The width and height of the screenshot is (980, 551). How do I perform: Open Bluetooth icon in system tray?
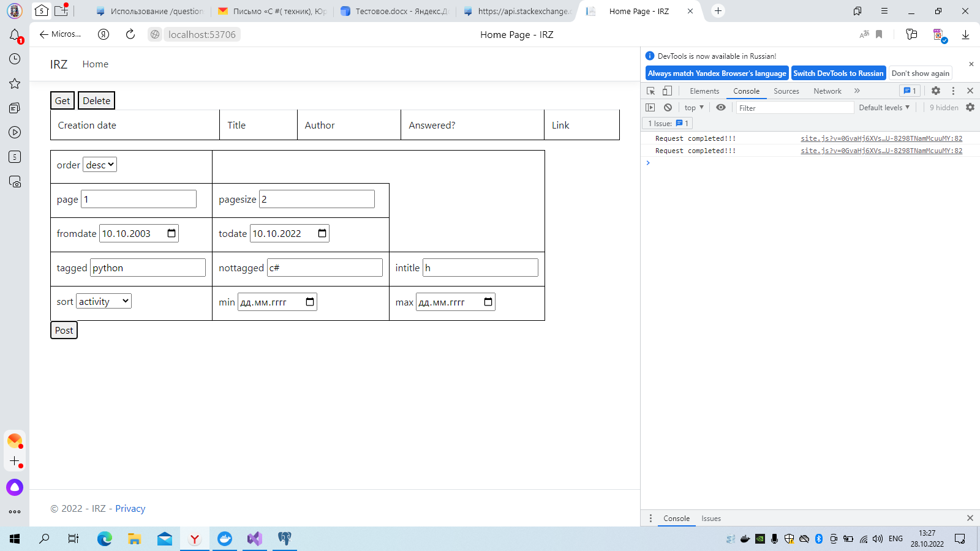(818, 539)
